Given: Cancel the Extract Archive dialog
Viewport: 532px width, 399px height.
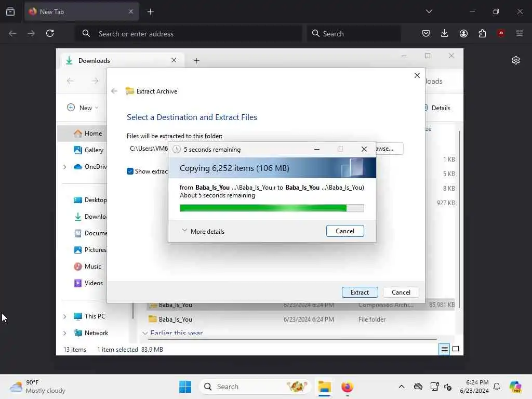Looking at the screenshot, I should 401,292.
